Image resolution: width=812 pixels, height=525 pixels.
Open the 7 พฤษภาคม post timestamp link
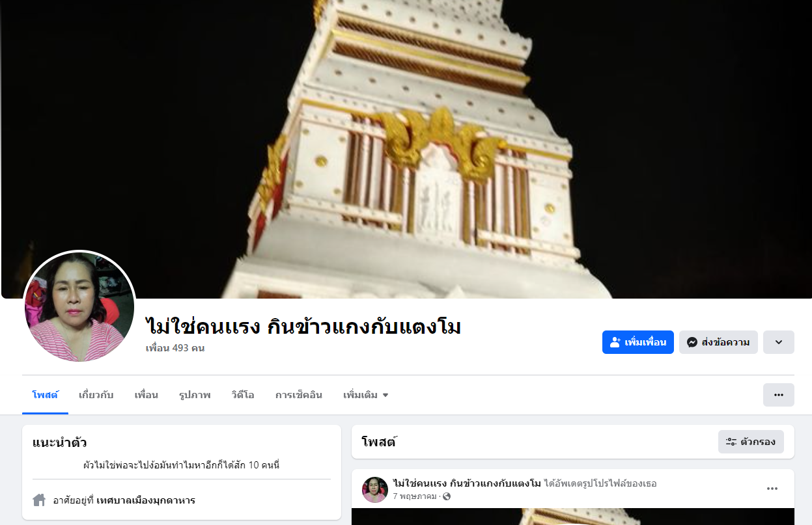[x=416, y=496]
